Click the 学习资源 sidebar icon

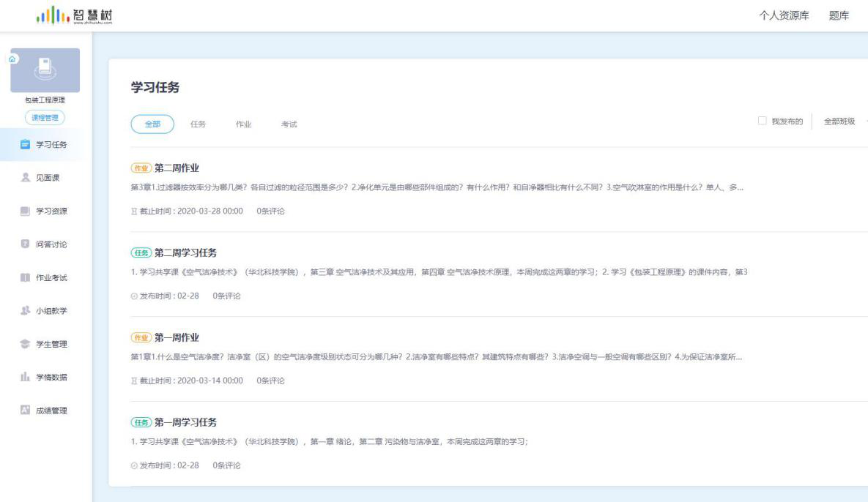click(25, 211)
